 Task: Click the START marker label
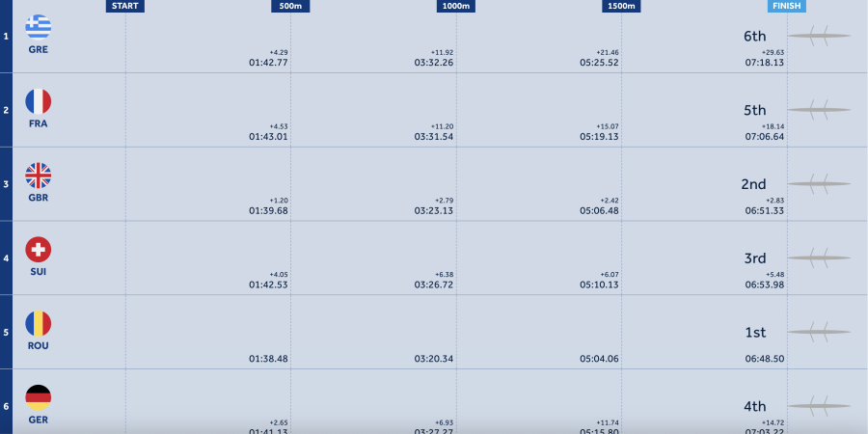pyautogui.click(x=125, y=6)
